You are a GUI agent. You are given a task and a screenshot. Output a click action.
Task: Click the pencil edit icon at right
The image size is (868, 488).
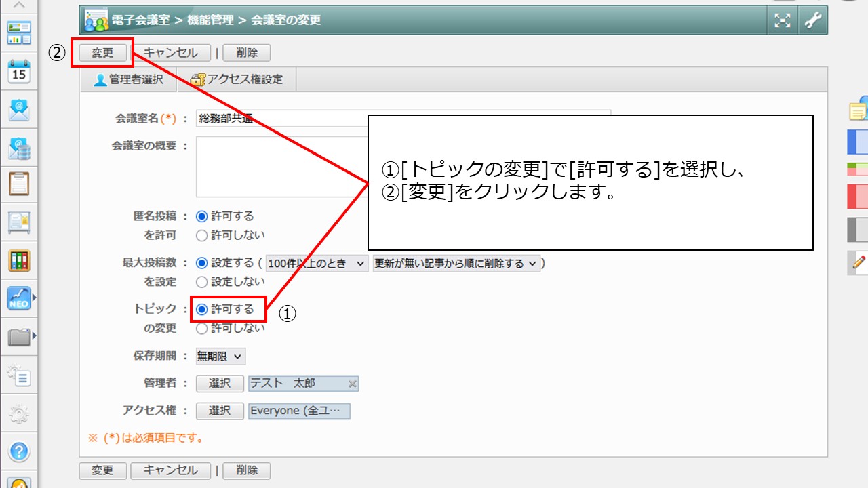(859, 262)
